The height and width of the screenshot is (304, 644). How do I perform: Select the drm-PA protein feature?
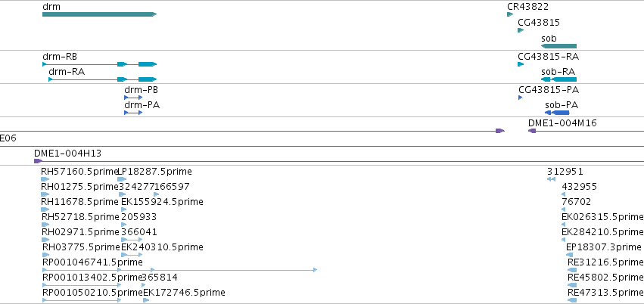click(133, 113)
